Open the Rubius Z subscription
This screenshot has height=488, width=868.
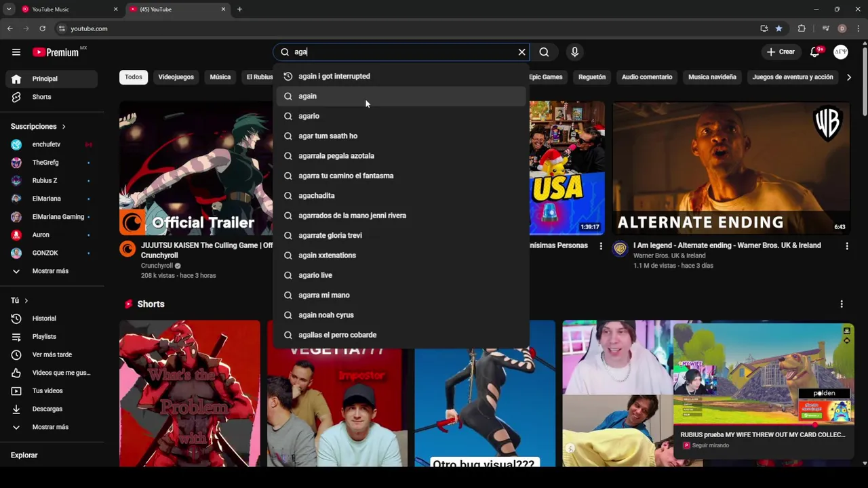point(52,181)
